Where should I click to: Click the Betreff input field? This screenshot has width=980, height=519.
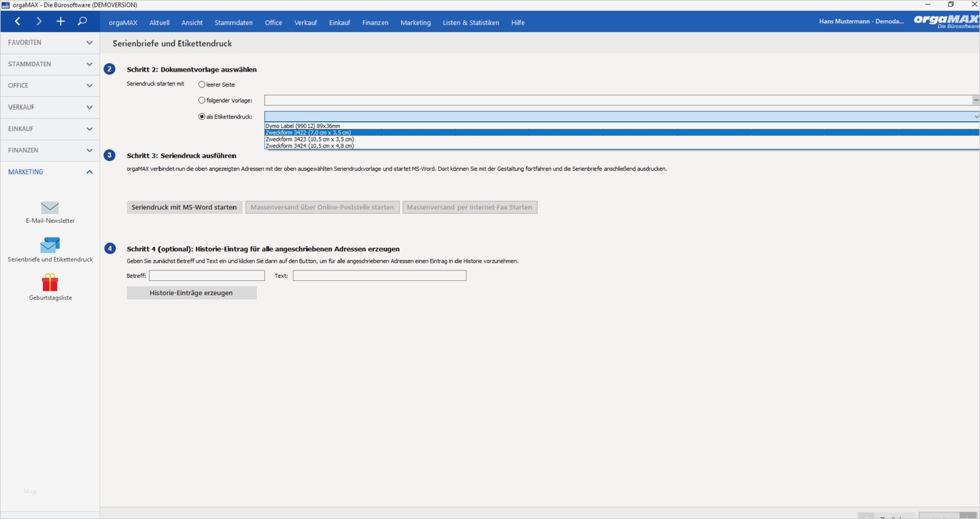pyautogui.click(x=207, y=276)
